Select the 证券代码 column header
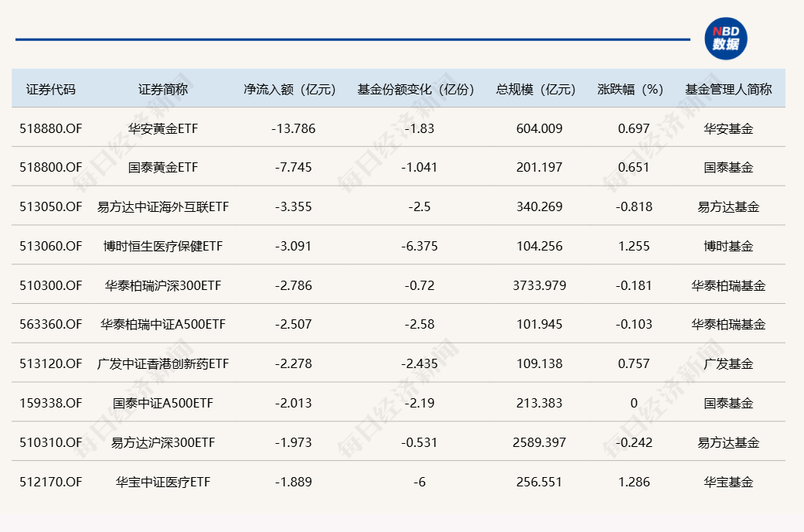804x532 pixels. click(x=51, y=89)
